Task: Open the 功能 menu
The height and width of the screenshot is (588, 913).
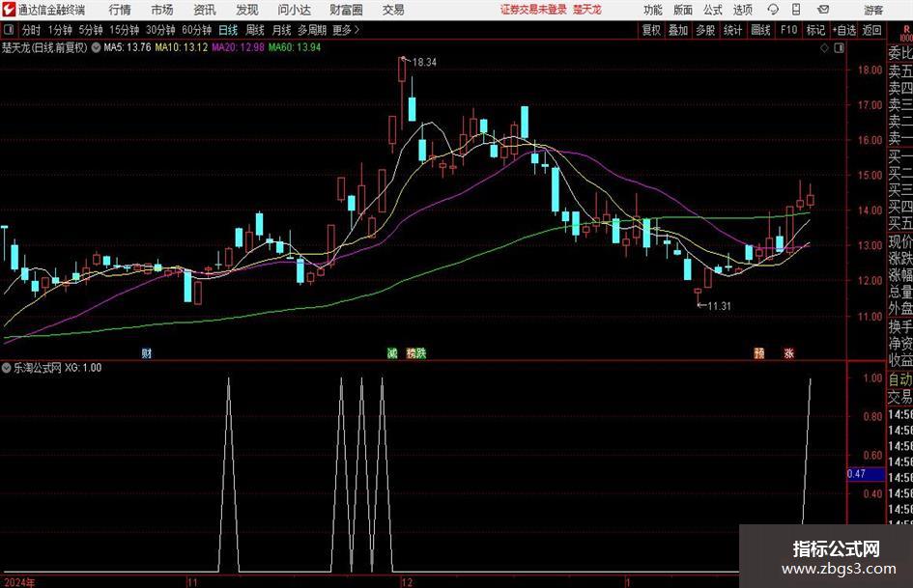Action: point(653,10)
